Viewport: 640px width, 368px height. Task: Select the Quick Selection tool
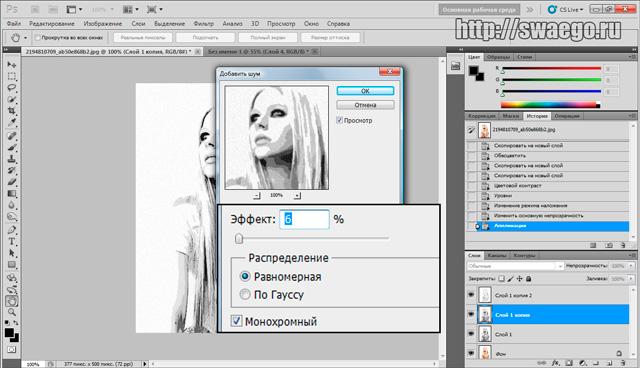click(11, 99)
